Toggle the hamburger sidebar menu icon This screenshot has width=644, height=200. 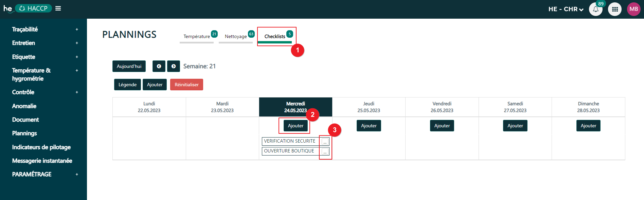coord(58,8)
